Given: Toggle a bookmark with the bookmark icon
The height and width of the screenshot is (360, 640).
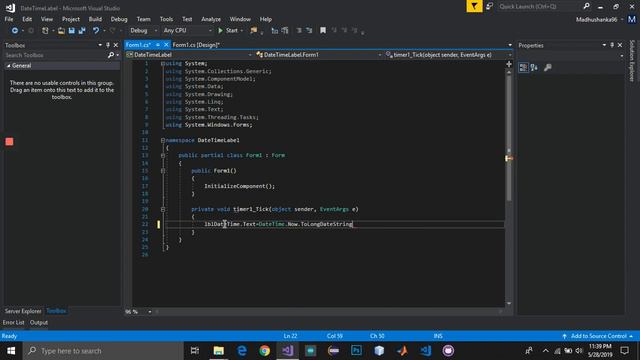Looking at the screenshot, I should coord(323,31).
